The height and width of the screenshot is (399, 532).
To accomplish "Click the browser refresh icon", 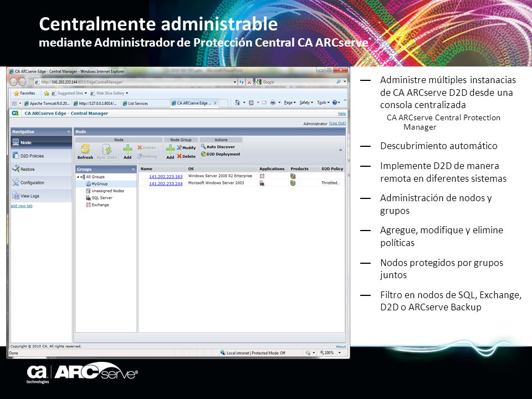I will [242, 82].
